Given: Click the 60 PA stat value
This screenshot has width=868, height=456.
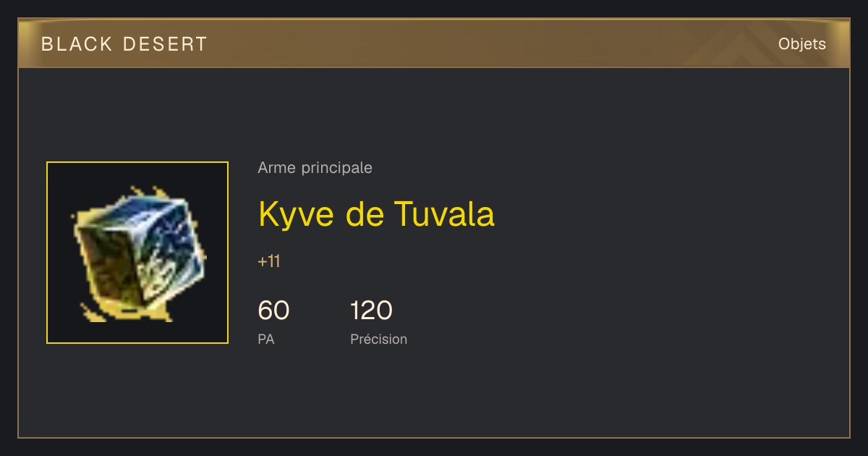Looking at the screenshot, I should tap(273, 311).
